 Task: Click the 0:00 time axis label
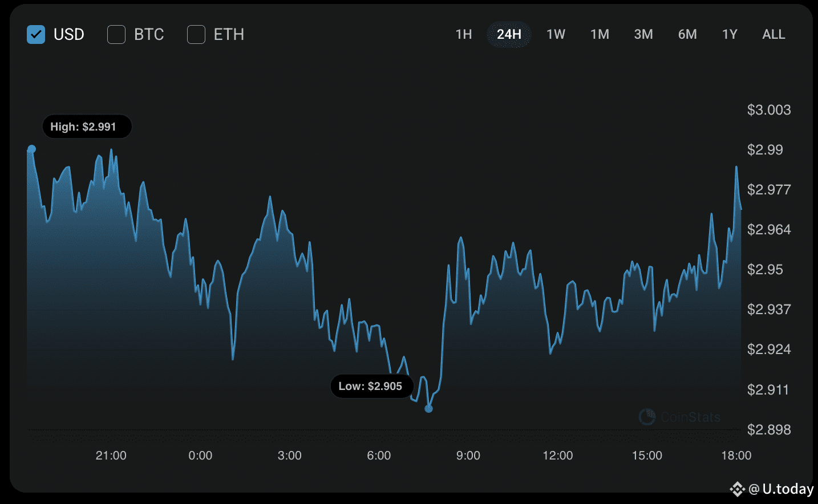click(200, 456)
